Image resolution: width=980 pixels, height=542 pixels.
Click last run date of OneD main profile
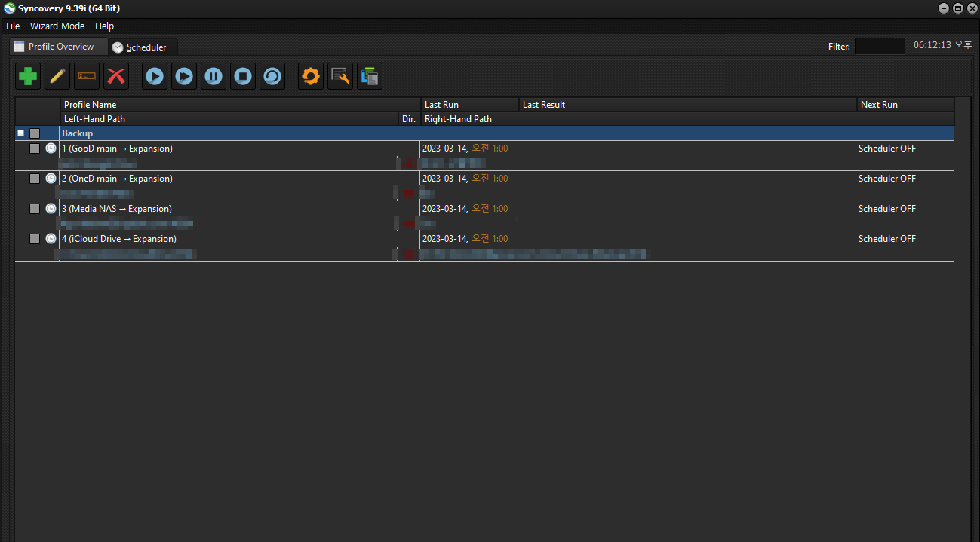(465, 179)
